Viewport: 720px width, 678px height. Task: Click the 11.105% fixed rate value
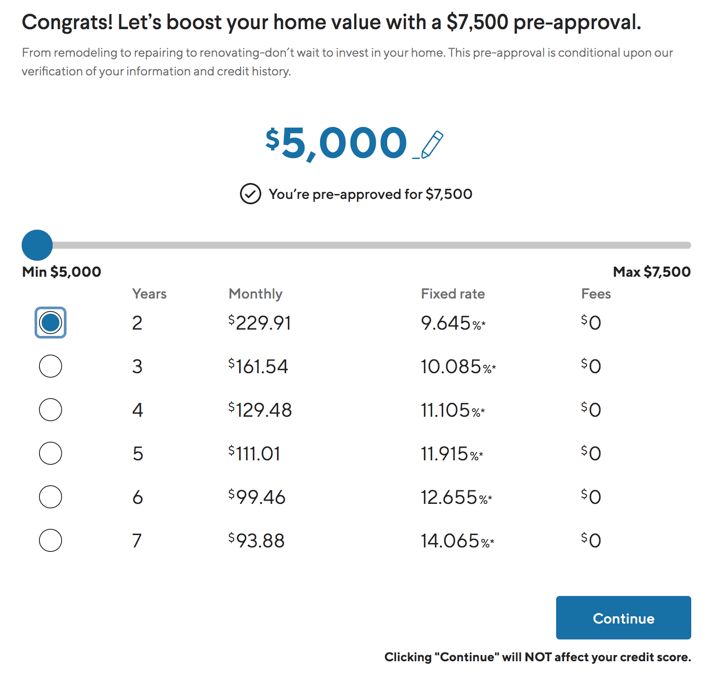(453, 410)
